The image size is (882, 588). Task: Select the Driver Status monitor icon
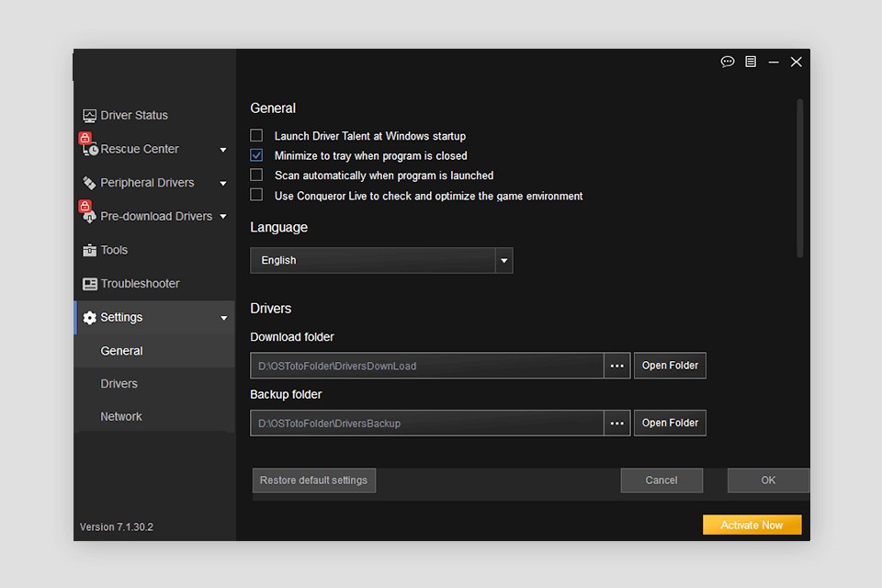point(89,115)
